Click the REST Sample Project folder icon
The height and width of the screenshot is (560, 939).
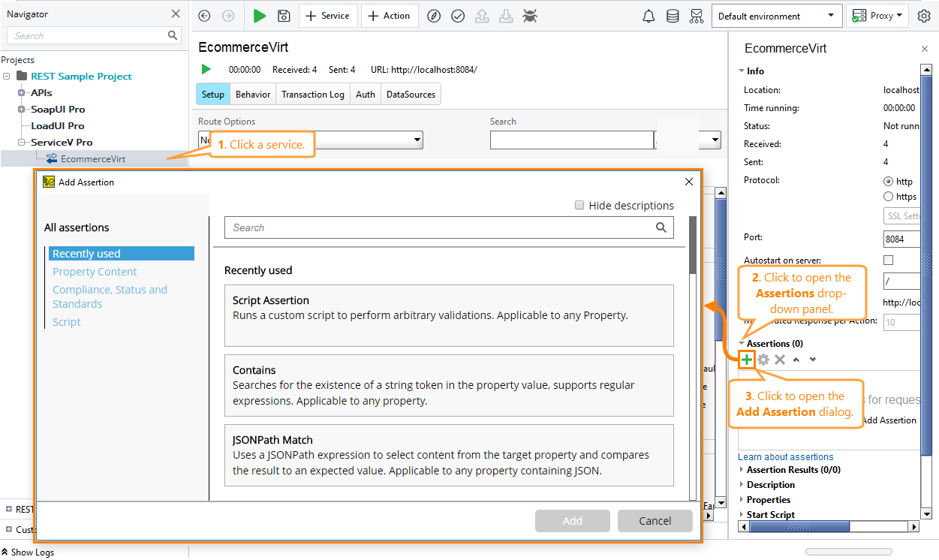(20, 77)
